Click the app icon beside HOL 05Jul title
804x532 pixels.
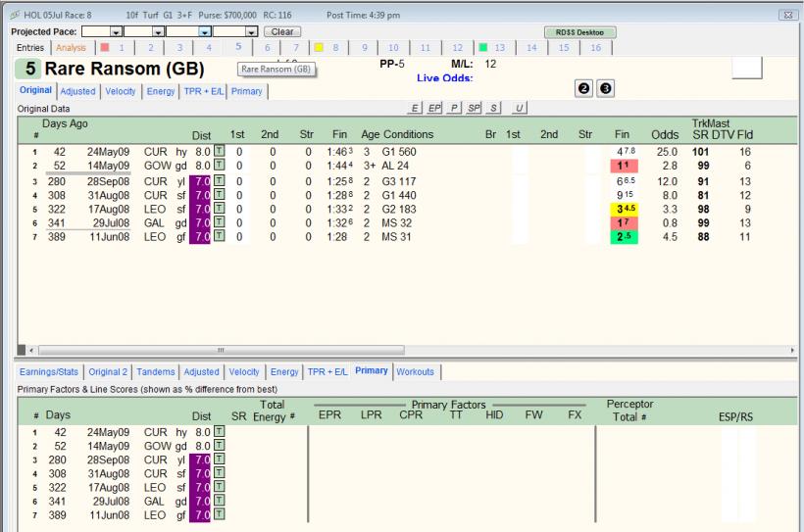pos(16,15)
